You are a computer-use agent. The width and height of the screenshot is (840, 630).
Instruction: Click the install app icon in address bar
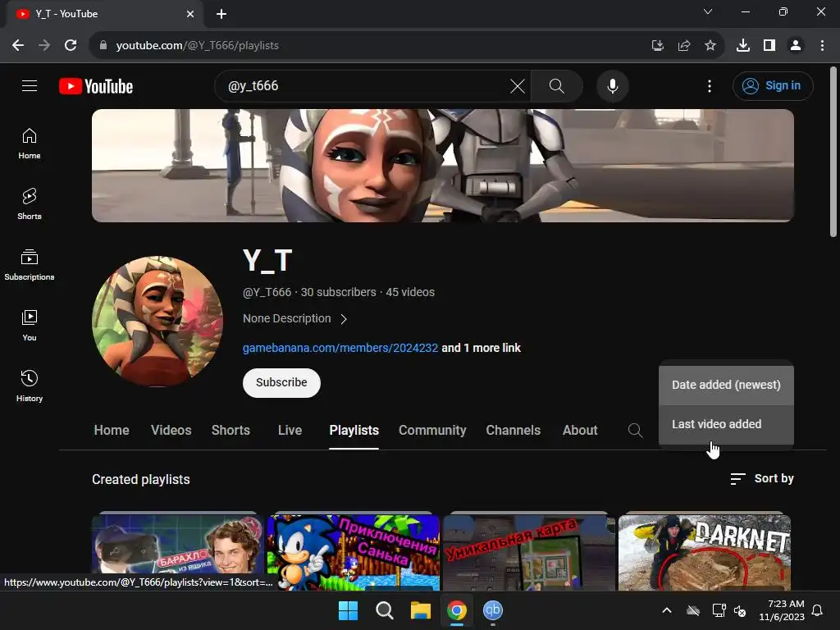coord(658,46)
